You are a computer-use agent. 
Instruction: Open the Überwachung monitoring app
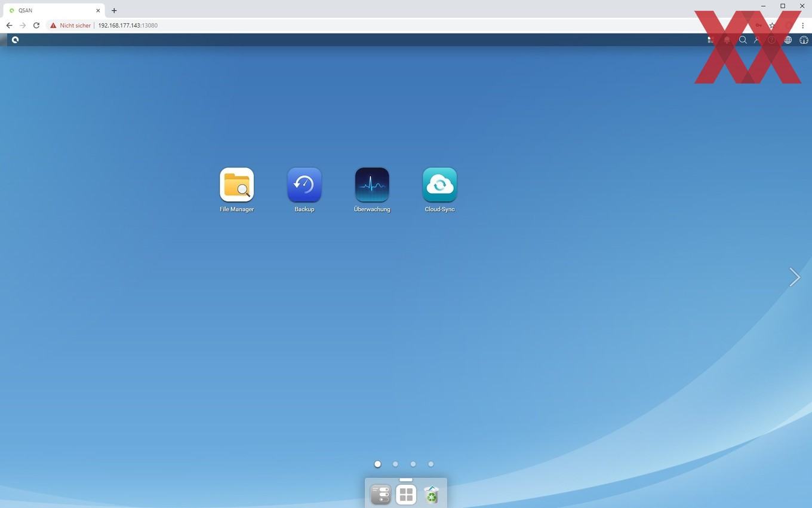[372, 185]
